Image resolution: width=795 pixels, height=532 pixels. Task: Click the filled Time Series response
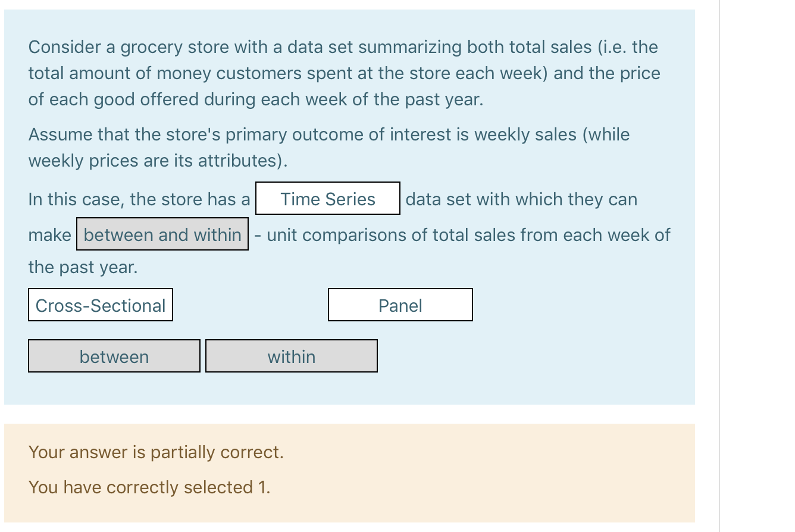point(327,199)
